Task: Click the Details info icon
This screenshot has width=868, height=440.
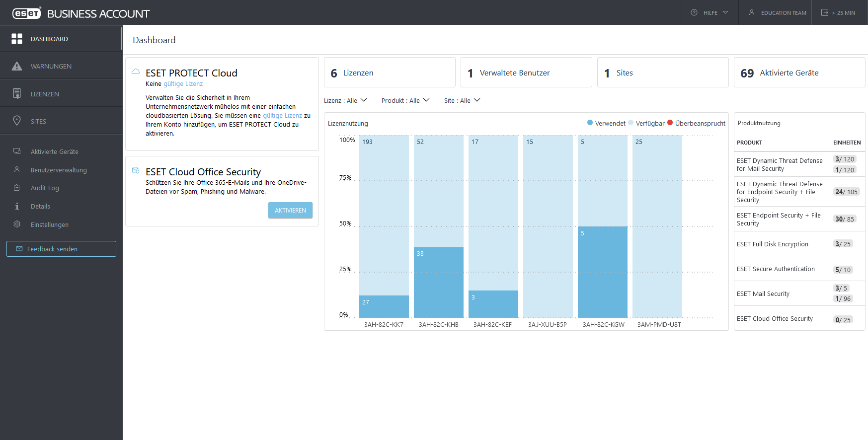Action: pyautogui.click(x=17, y=206)
